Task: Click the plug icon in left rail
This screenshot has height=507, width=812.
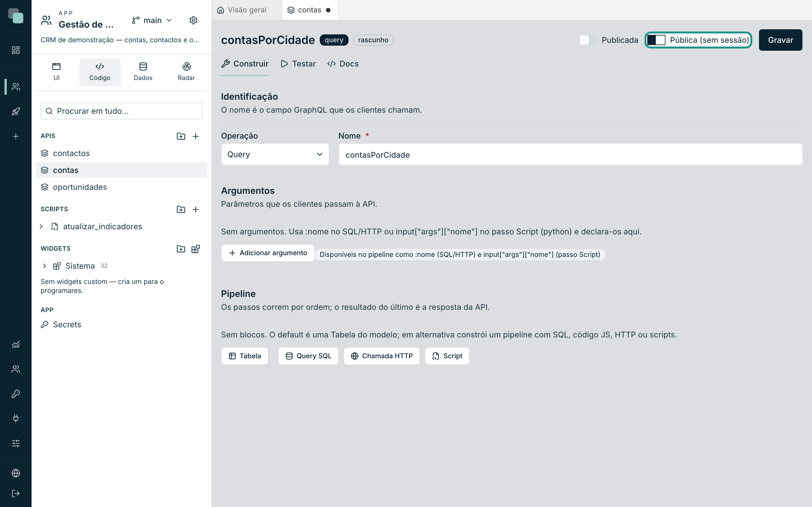Action: point(16,418)
